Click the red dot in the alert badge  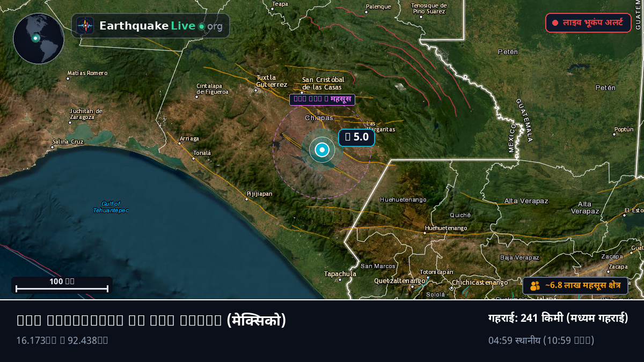point(555,23)
